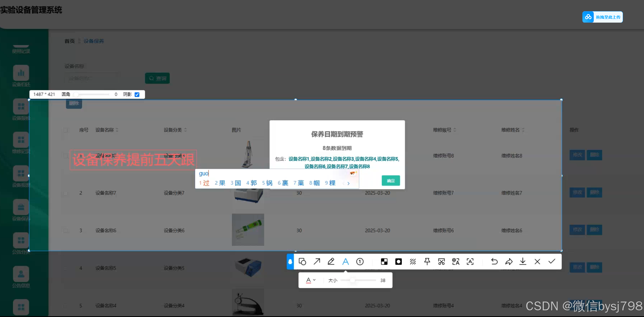Screen dimensions: 644x317
Task: Tick the checkbox for row 设备名称6
Action: 66,231
